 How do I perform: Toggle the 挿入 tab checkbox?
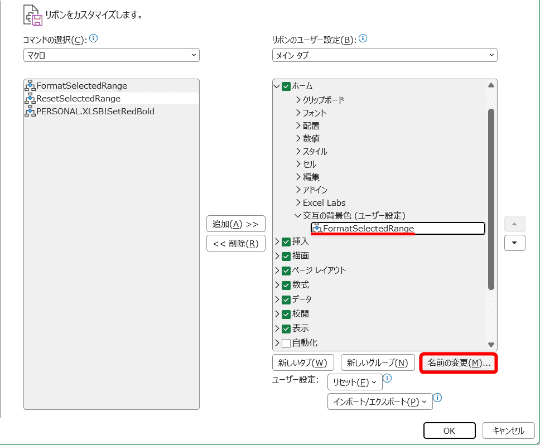[x=286, y=242]
